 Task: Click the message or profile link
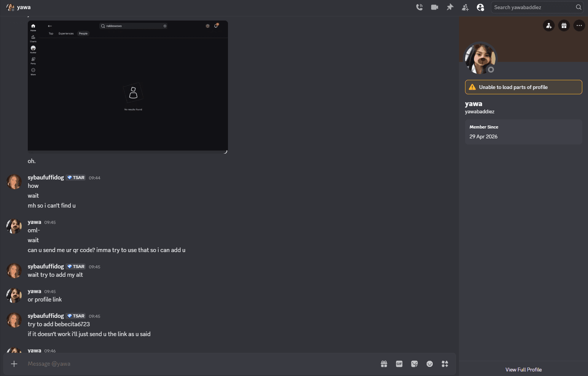[x=45, y=300]
